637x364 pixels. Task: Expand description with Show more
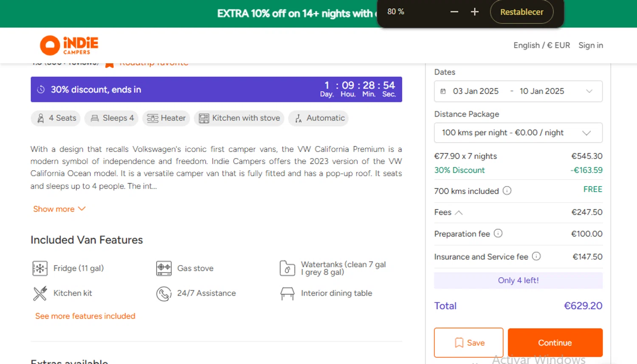pos(59,209)
